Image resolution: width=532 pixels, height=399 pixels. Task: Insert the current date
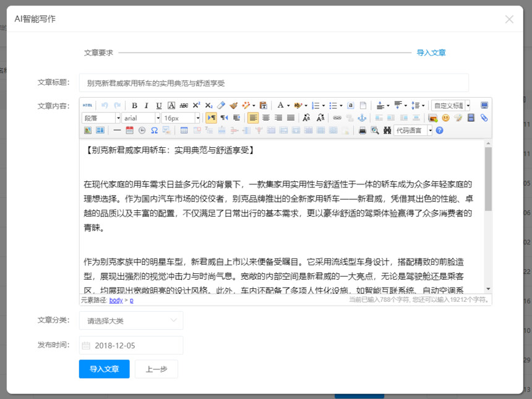(130, 131)
